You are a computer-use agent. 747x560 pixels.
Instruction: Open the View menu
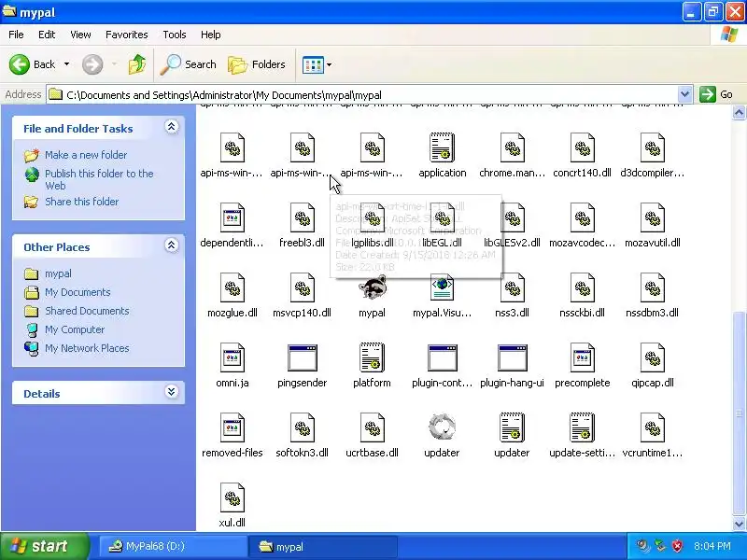80,35
